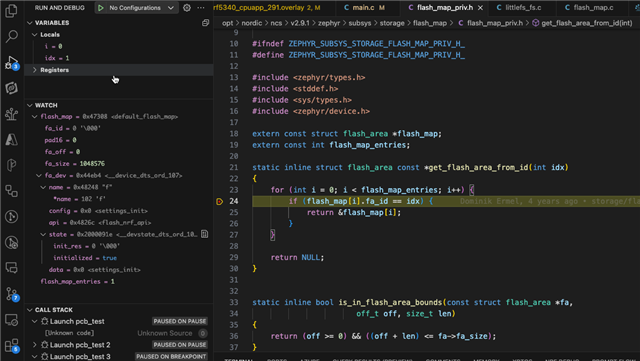
Task: Open the circular-arrow extension view below Run and Debug
Action: [x=11, y=88]
